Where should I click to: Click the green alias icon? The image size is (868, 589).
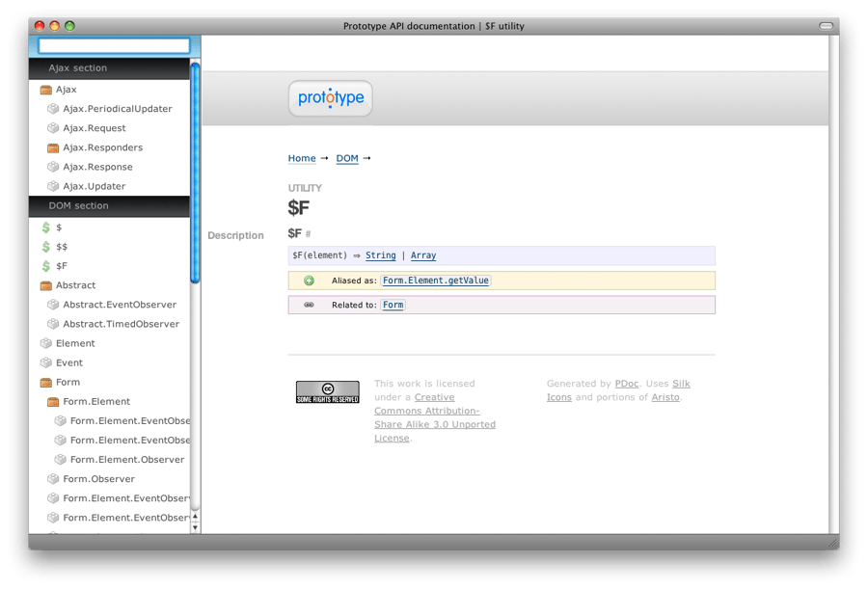(x=309, y=281)
